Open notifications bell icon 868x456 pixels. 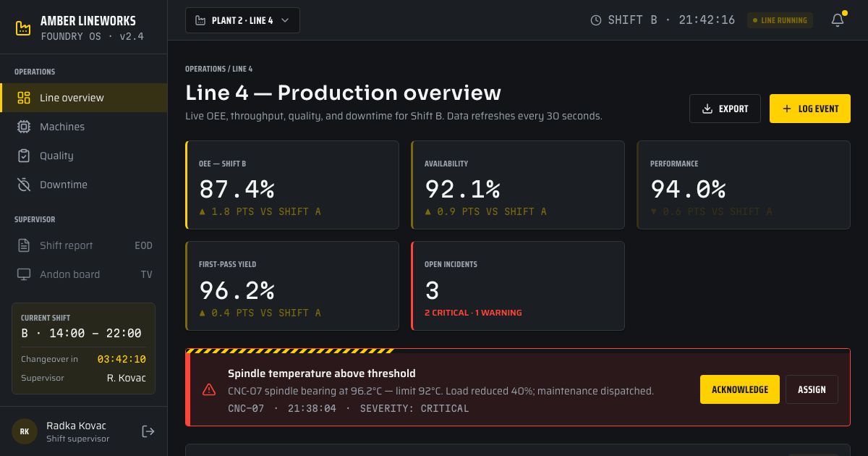(x=838, y=20)
